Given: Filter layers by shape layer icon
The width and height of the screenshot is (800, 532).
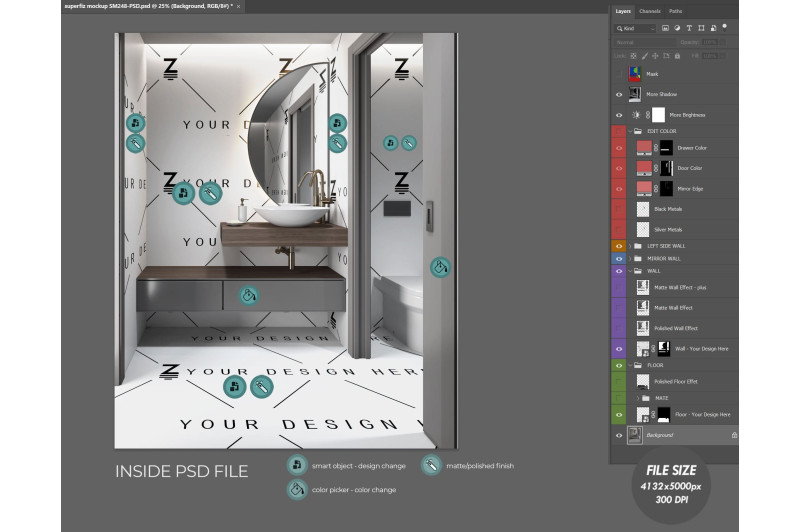Looking at the screenshot, I should [x=701, y=29].
